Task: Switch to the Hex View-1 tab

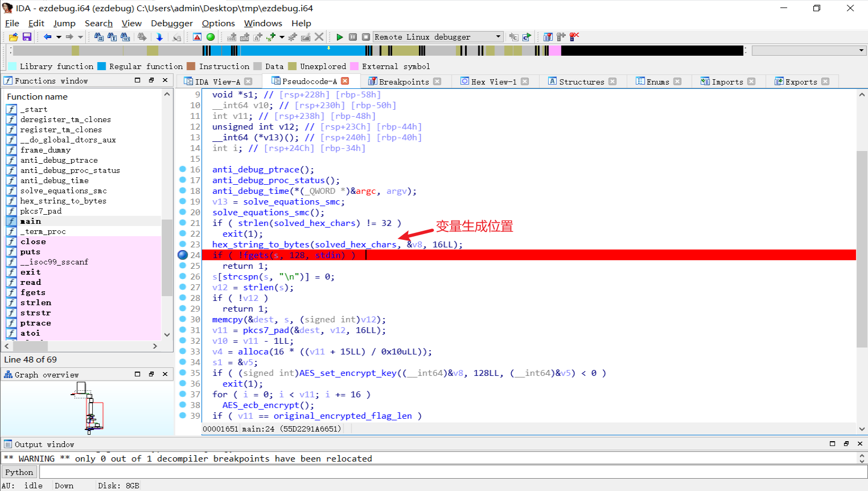Action: tap(494, 81)
